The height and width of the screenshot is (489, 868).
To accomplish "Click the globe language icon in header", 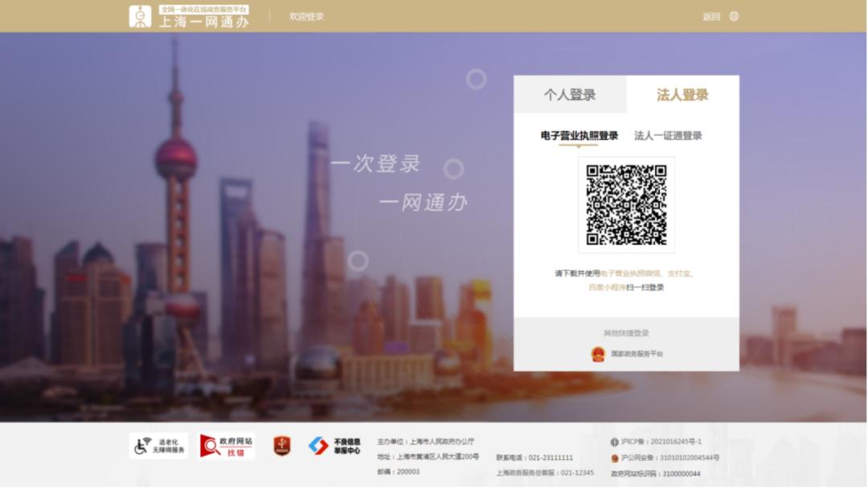I will tap(734, 16).
